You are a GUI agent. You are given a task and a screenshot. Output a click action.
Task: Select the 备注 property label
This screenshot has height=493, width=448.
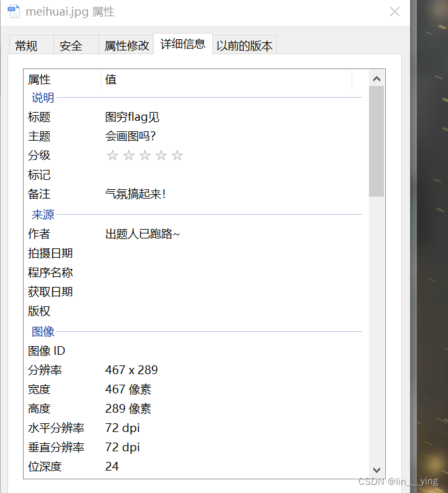[x=39, y=194]
